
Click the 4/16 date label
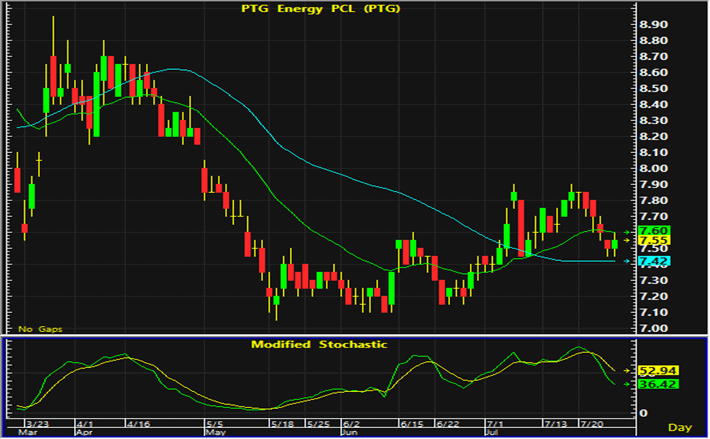point(139,424)
